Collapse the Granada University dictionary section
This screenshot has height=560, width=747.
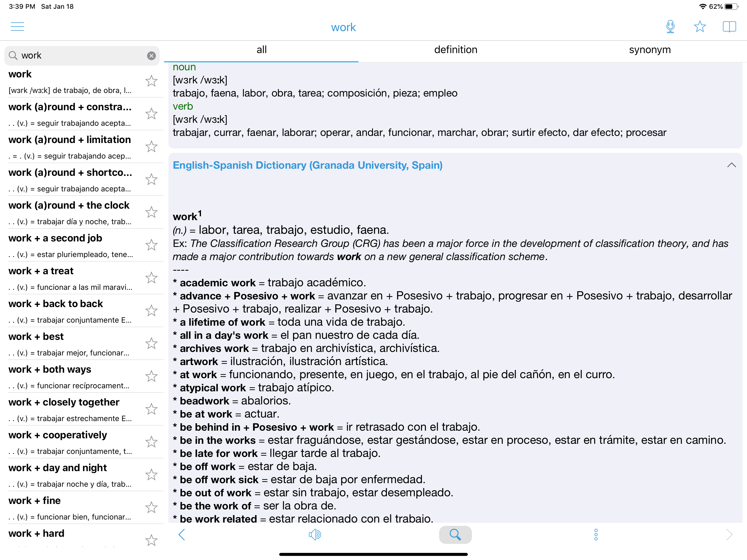tap(731, 165)
